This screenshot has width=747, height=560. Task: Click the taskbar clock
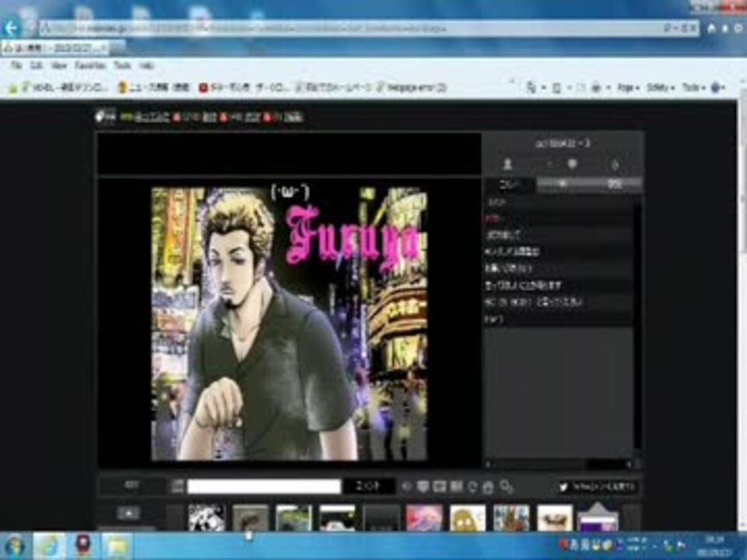tap(716, 546)
